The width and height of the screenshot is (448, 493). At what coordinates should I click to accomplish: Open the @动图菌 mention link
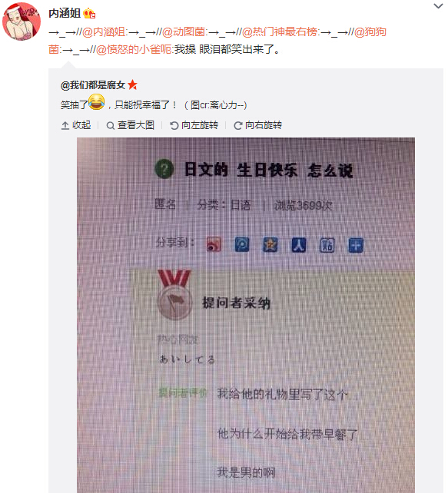184,31
